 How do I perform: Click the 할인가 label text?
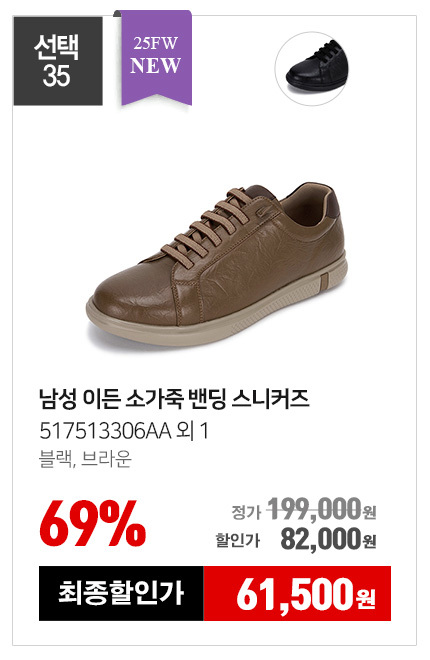238,540
